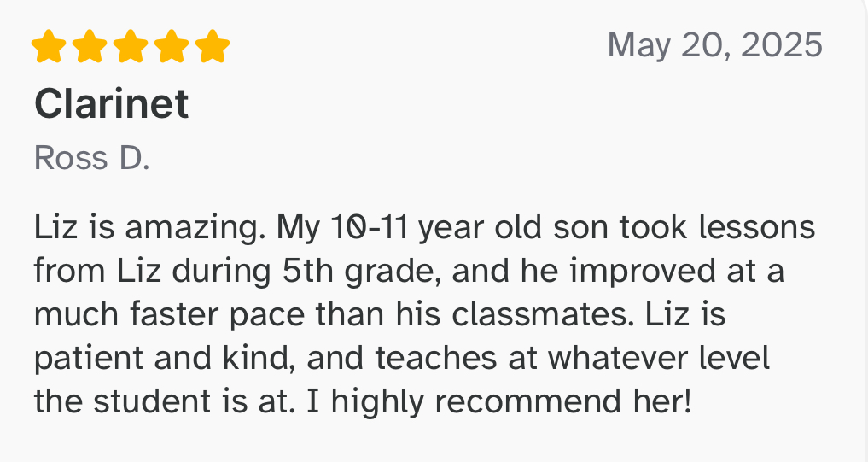Click the word "teaches" in the review
This screenshot has height=462, width=868.
(x=436, y=358)
